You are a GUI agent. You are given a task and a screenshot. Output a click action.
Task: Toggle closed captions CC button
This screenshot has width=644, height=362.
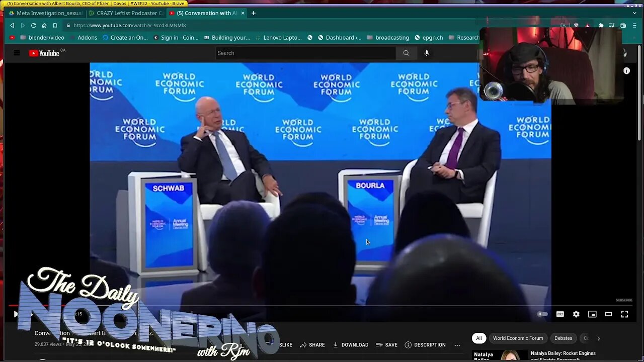(560, 314)
